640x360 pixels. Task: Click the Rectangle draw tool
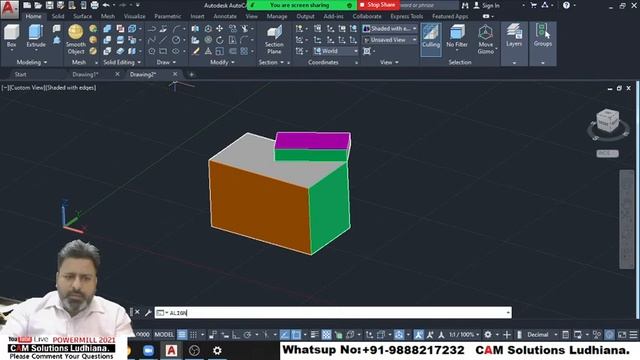[163, 51]
